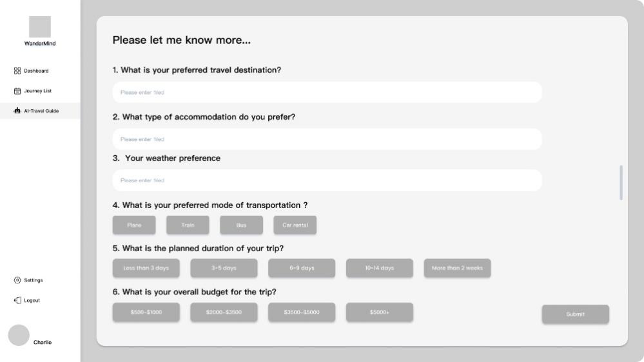Click the travel destination input field
Viewport: 644px width, 362px height.
327,92
